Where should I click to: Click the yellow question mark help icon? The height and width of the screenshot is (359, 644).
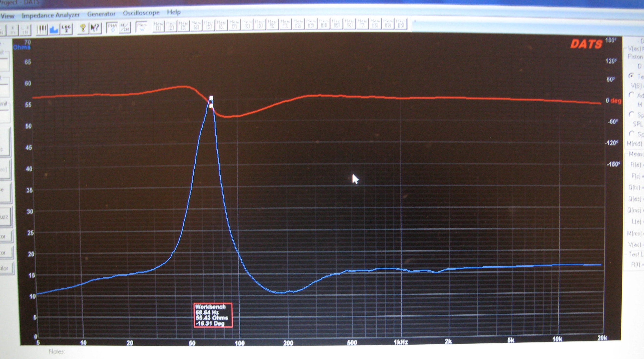click(x=83, y=29)
